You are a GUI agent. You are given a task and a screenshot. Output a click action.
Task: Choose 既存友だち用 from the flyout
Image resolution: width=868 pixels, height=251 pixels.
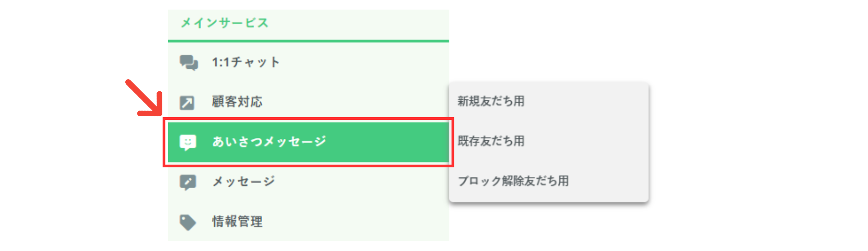click(x=491, y=141)
